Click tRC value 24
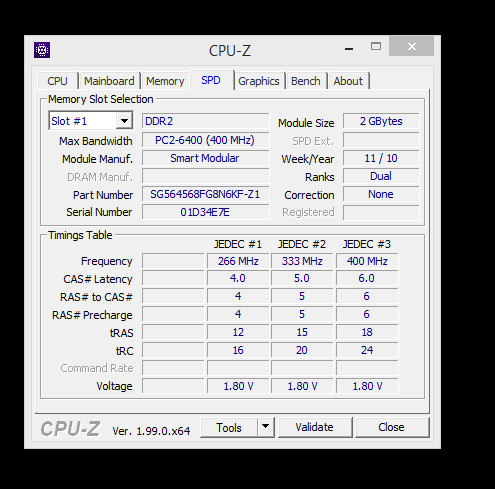The height and width of the screenshot is (489, 495). coord(367,350)
